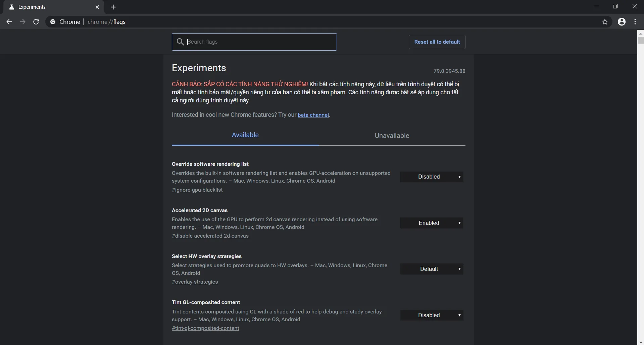Click the scrollbar down arrow
Image resolution: width=644 pixels, height=345 pixels.
[x=641, y=342]
